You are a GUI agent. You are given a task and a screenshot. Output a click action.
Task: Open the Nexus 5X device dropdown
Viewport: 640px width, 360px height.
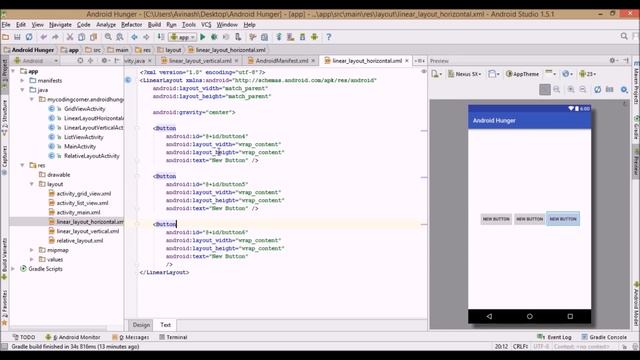pyautogui.click(x=465, y=74)
